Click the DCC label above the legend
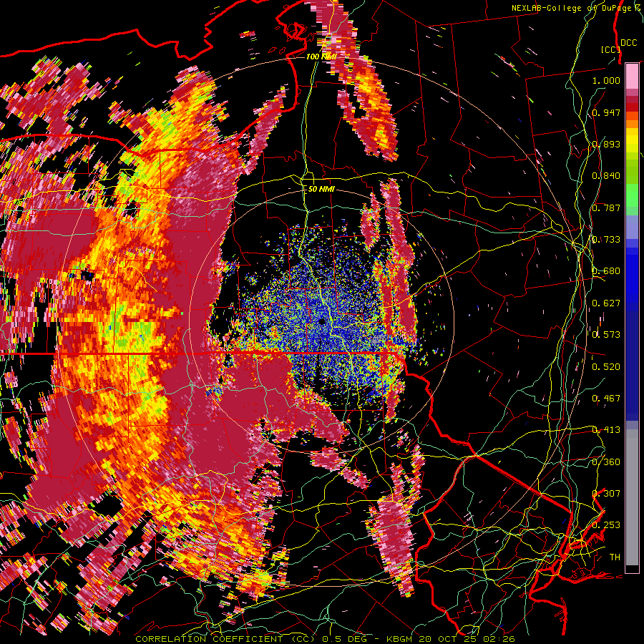 pyautogui.click(x=628, y=43)
